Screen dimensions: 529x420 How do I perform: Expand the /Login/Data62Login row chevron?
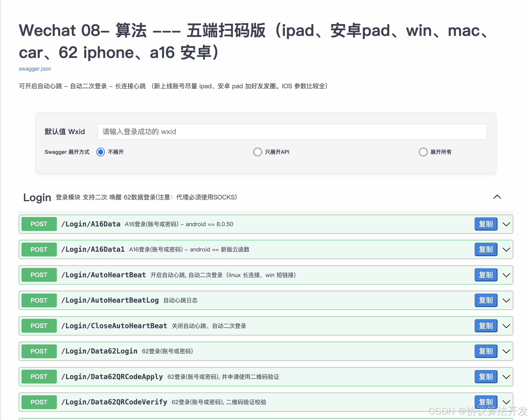click(x=506, y=351)
